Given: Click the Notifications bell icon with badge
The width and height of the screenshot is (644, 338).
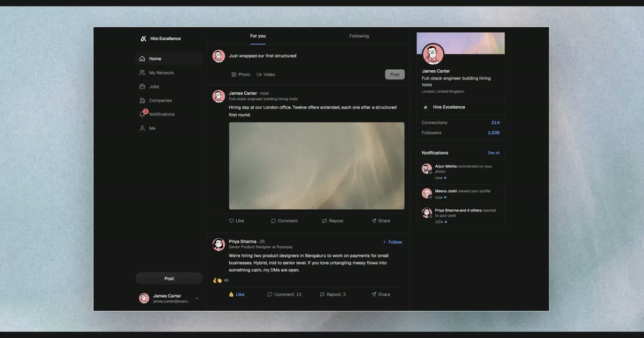Looking at the screenshot, I should click(143, 114).
